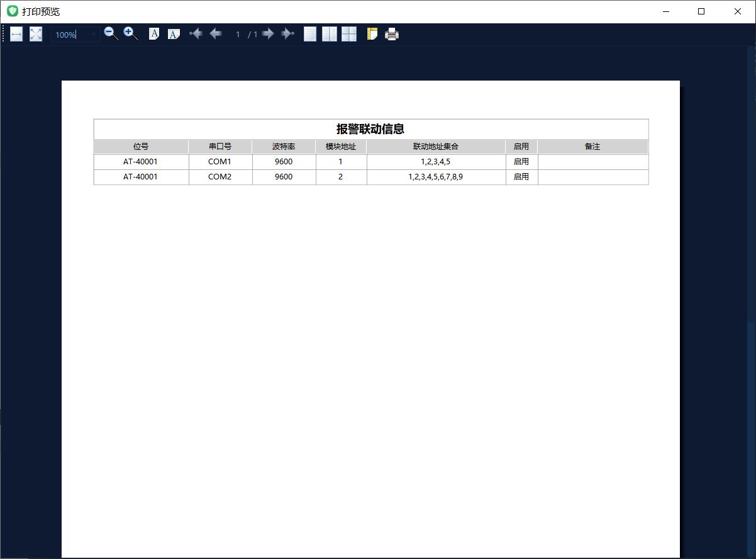
Task: Set portrait page orientation
Action: pos(154,34)
